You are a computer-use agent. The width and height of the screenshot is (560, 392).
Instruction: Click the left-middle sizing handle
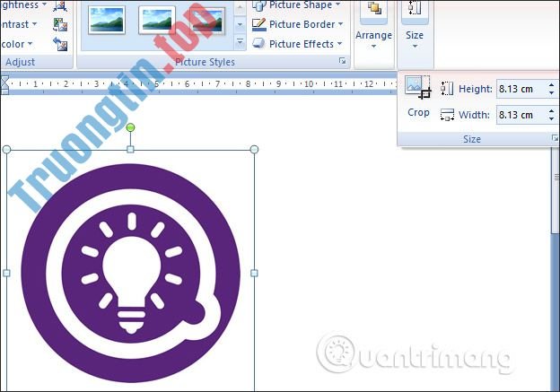pyautogui.click(x=6, y=273)
